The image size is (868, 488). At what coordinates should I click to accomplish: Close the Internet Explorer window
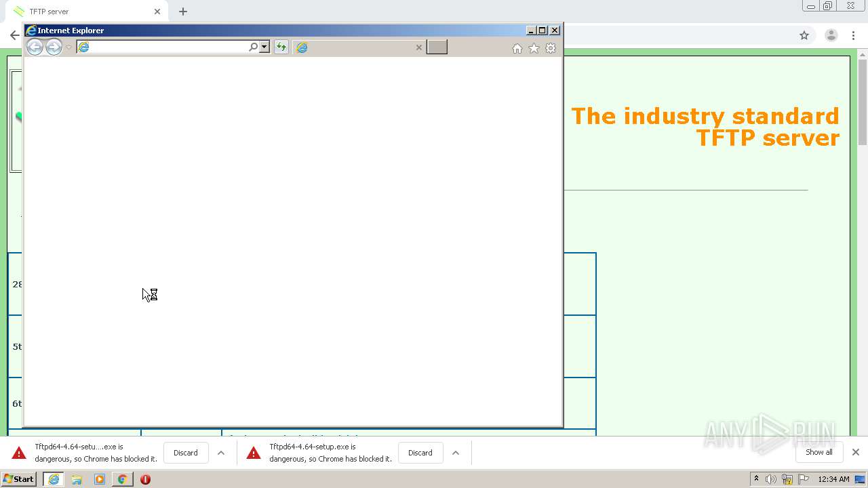pos(555,30)
